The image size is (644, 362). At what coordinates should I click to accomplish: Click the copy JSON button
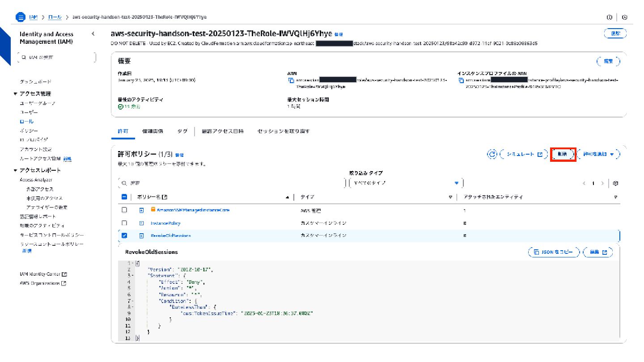pos(554,252)
